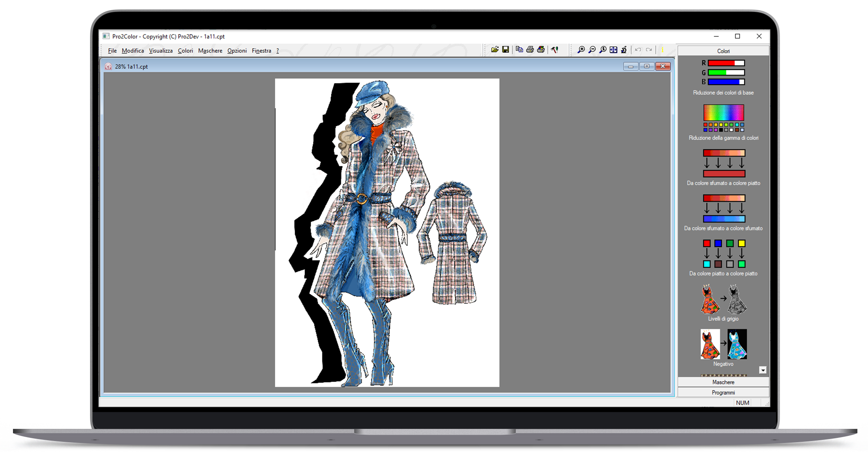
Task: Open the Modifica menu
Action: 132,51
